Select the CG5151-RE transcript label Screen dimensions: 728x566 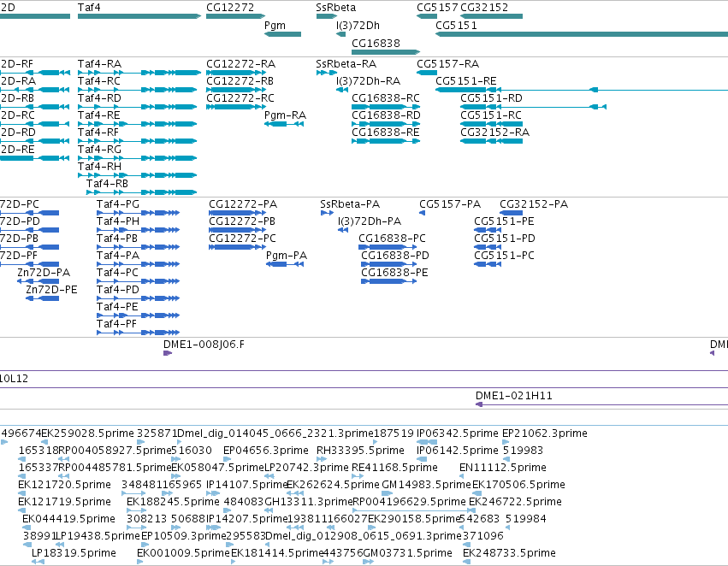click(465, 81)
